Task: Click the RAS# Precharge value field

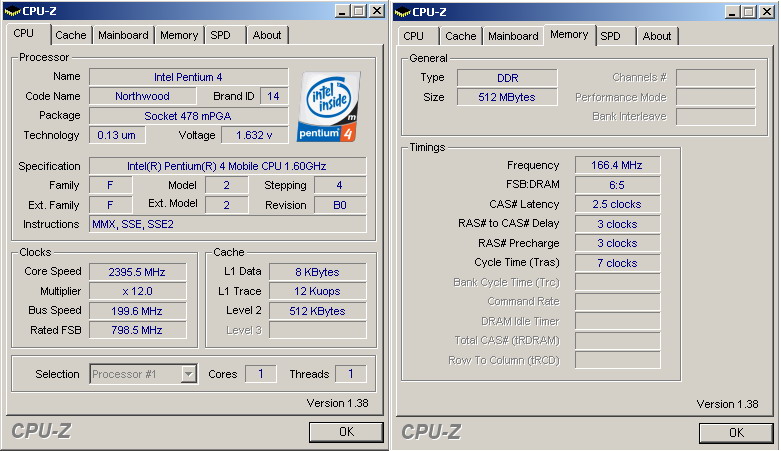Action: click(617, 243)
